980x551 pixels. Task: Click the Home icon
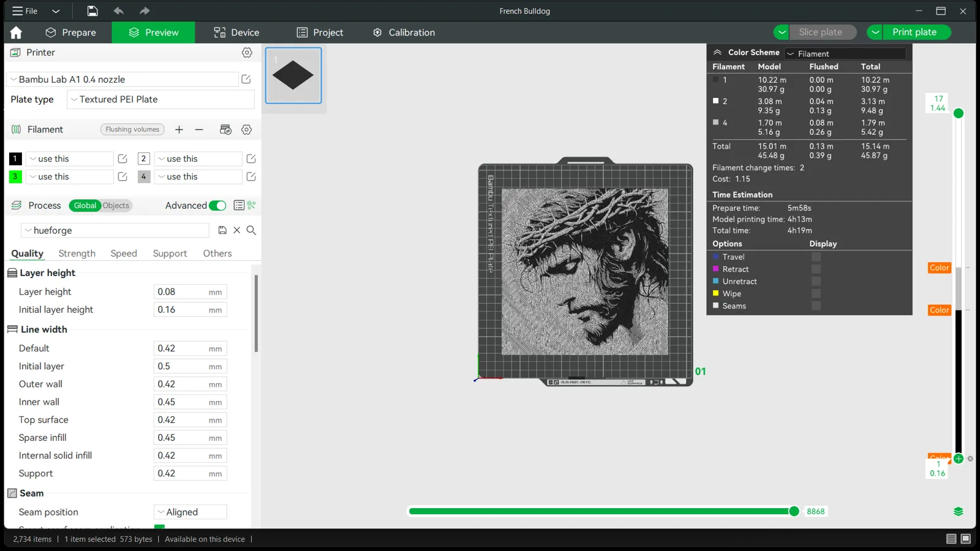click(16, 32)
